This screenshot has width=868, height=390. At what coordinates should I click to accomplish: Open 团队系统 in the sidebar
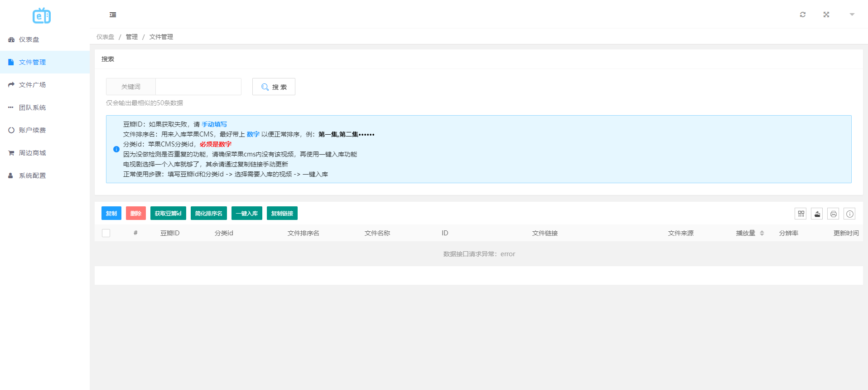click(x=32, y=107)
